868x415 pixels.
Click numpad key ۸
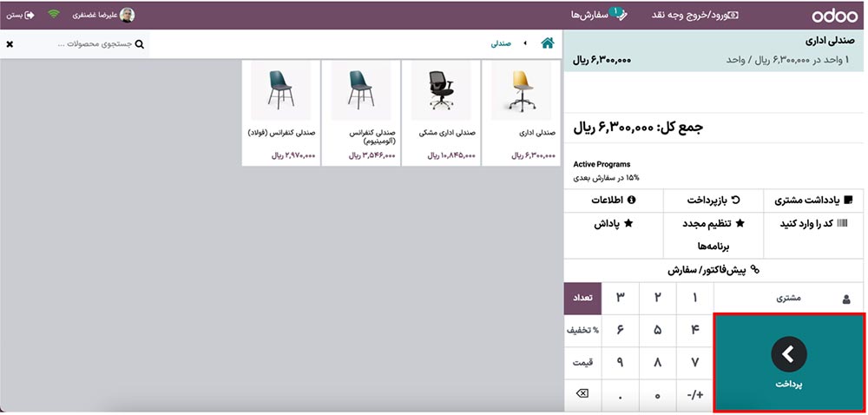[x=658, y=363]
